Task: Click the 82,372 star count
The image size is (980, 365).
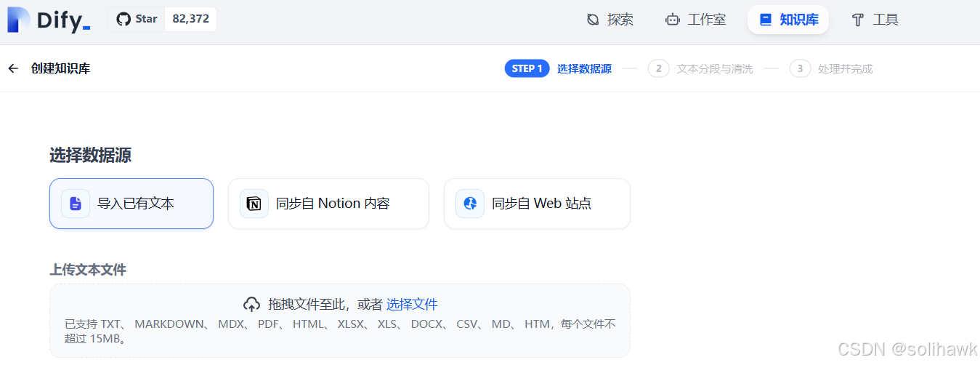Action: [x=191, y=19]
